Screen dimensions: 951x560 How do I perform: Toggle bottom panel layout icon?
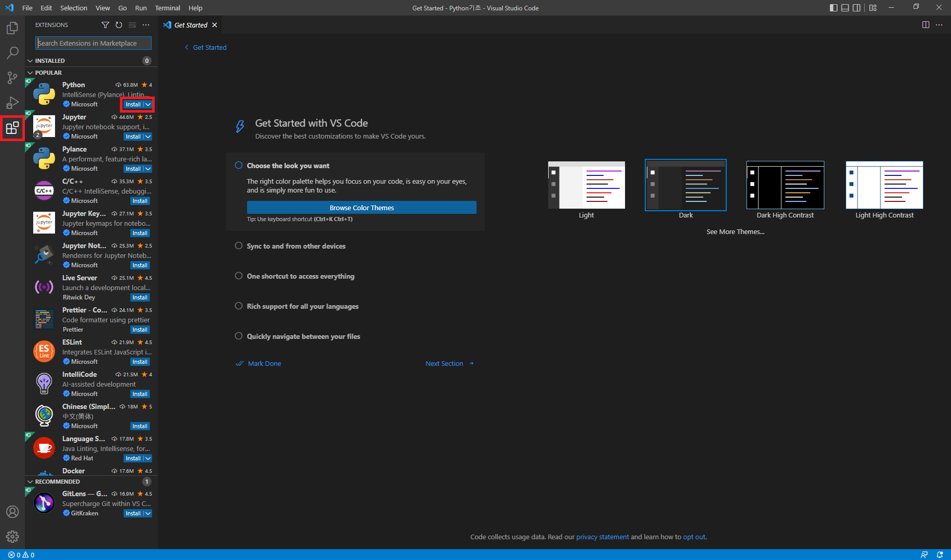click(x=845, y=8)
